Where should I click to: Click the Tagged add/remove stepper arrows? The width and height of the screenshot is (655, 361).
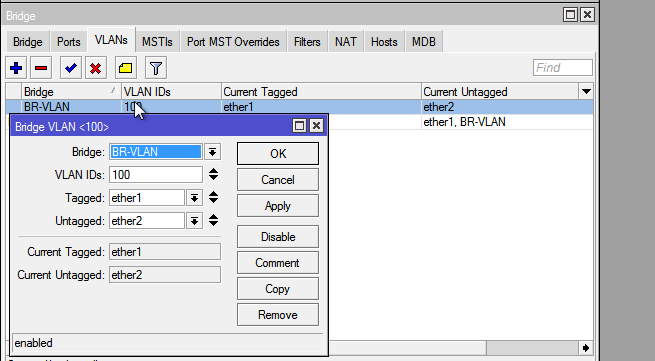(x=213, y=197)
